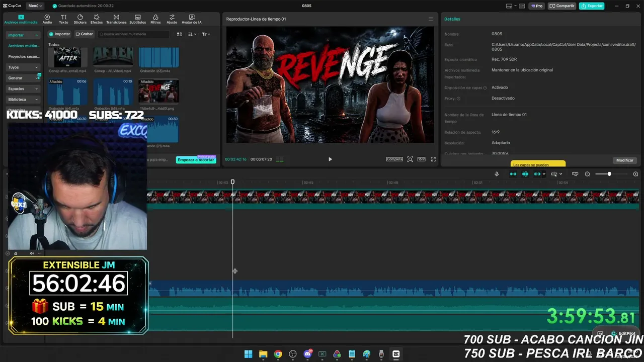Select the Archivos multimedia tab
The width and height of the screenshot is (644, 362).
[x=21, y=19]
